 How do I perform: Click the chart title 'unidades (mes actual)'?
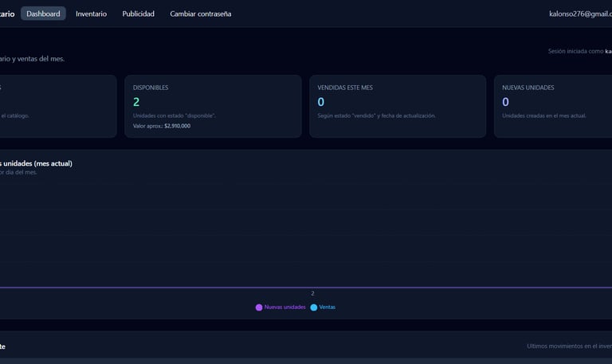37,163
